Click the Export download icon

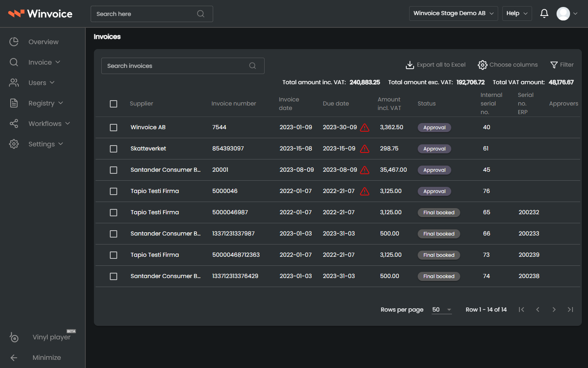pyautogui.click(x=410, y=65)
